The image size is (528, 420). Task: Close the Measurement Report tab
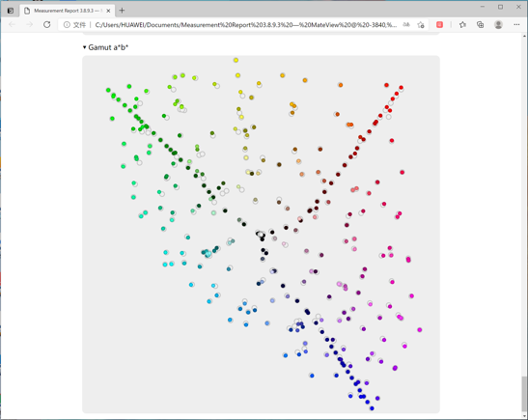pos(108,11)
